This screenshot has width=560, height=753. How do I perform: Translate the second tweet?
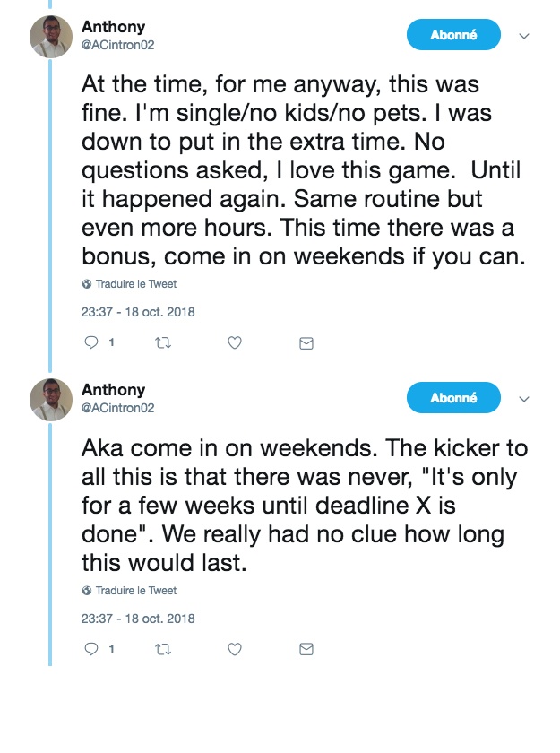(x=135, y=591)
